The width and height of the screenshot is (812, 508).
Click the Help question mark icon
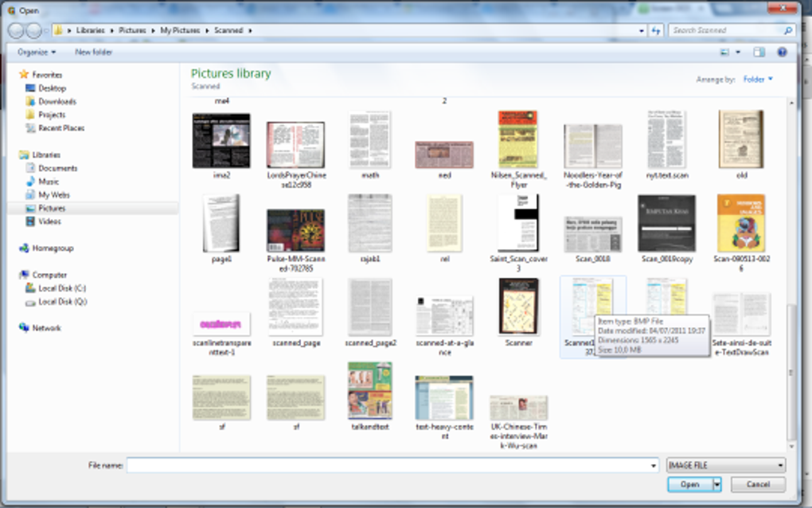click(x=782, y=52)
